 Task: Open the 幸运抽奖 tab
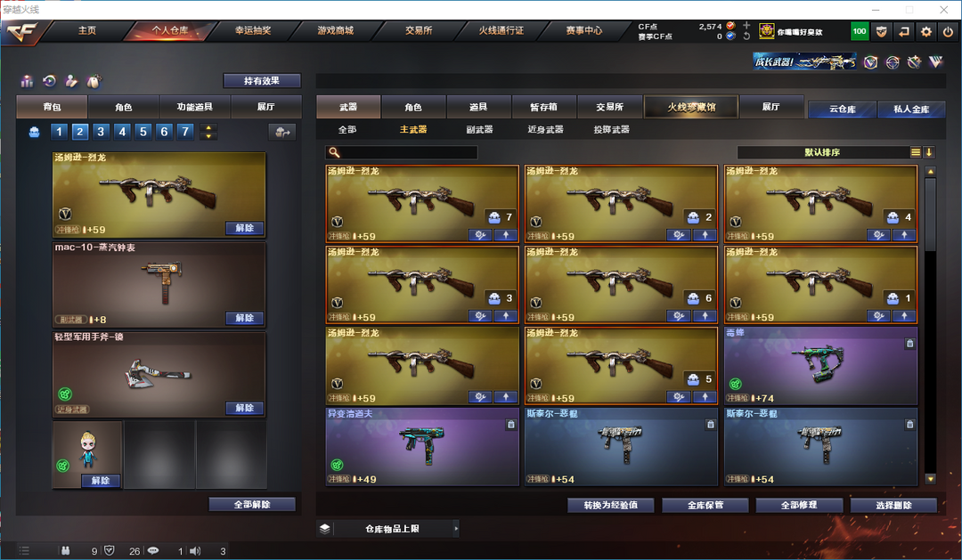253,30
